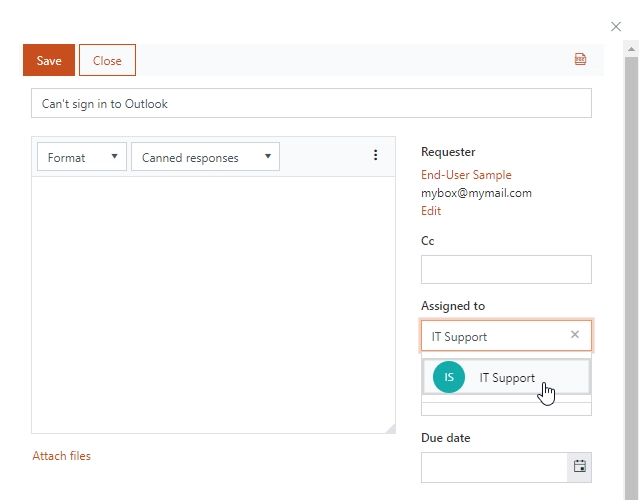Viewport: 639px width, 500px height.
Task: Clear the Assigned to field with its X
Action: tap(575, 335)
